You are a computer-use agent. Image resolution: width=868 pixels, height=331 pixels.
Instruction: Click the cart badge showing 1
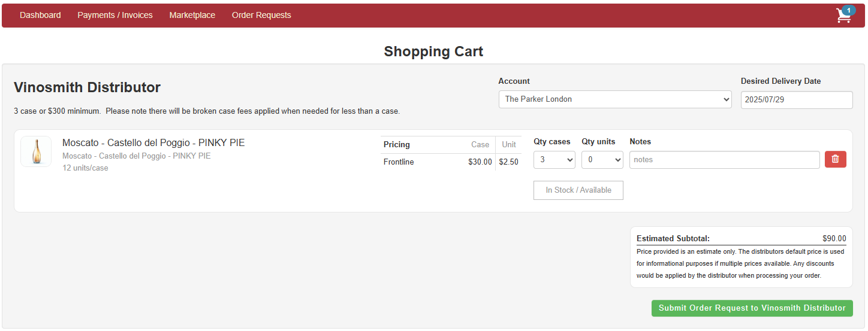[x=848, y=10]
